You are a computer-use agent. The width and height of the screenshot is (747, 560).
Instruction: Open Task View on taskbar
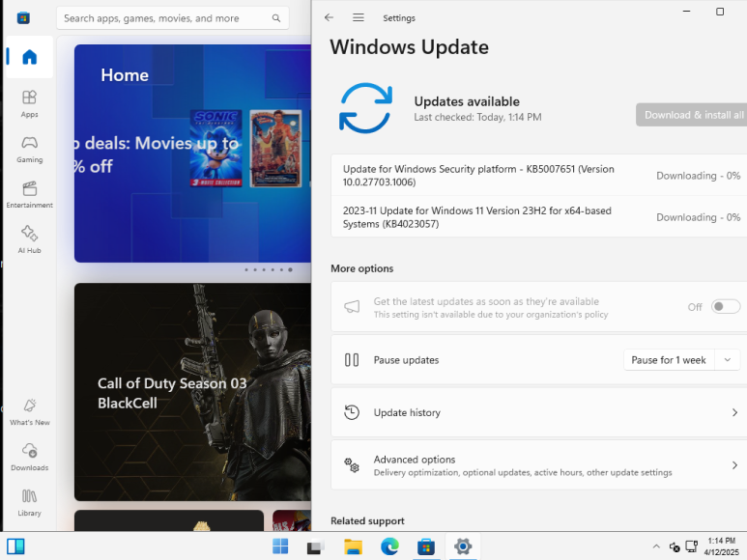[x=315, y=546]
